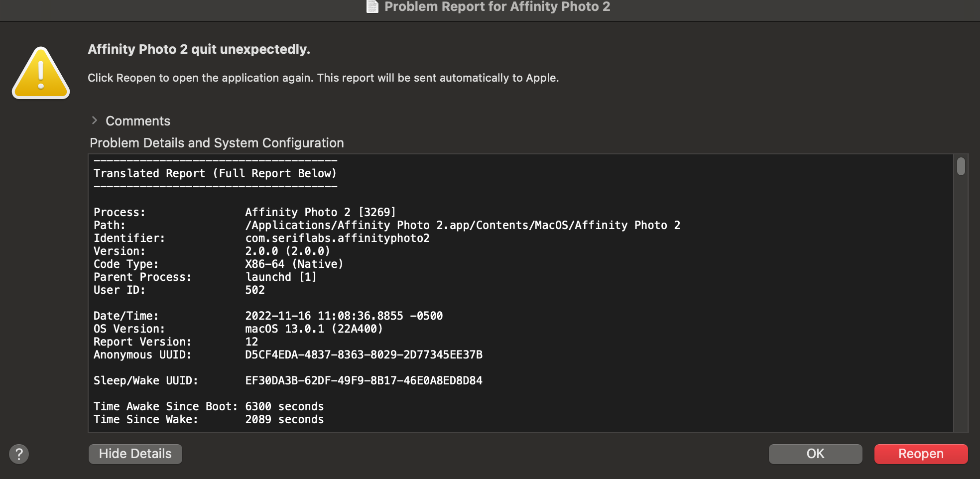Click the 'Problem Report for Affinity Photo 2' window title
The image size is (980, 479).
(497, 6)
